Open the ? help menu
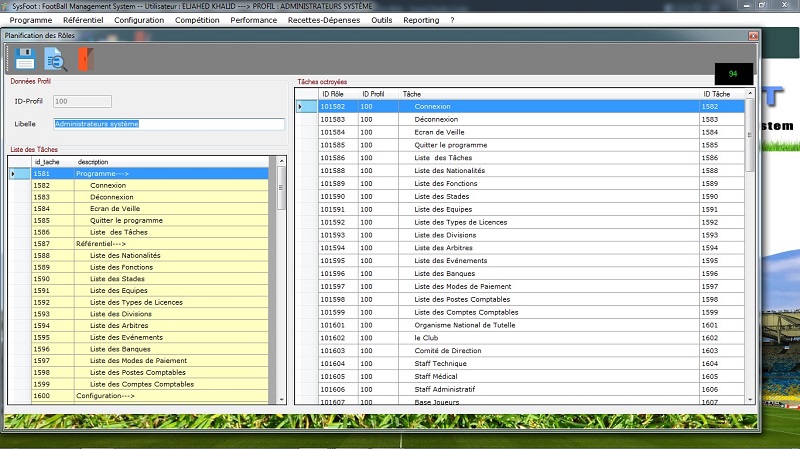Screen dimensions: 800x449 (452, 20)
